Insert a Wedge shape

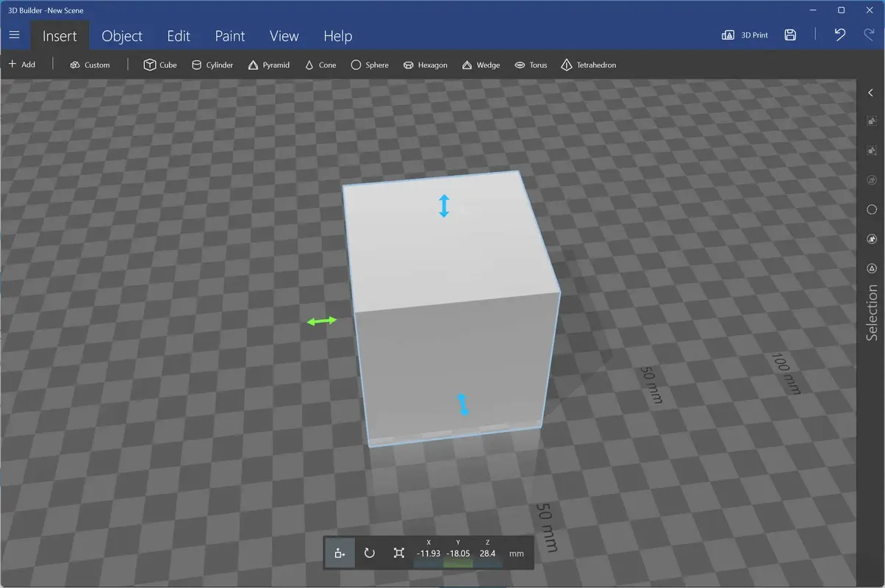(x=480, y=65)
